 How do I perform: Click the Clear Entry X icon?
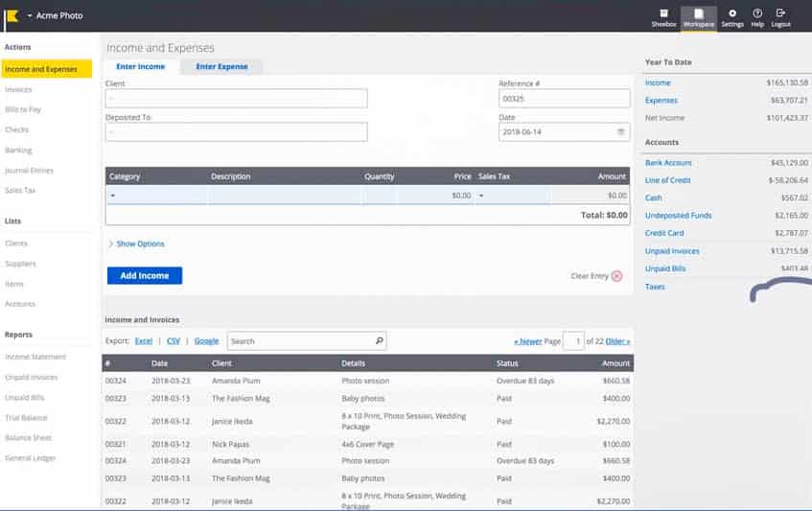point(616,276)
